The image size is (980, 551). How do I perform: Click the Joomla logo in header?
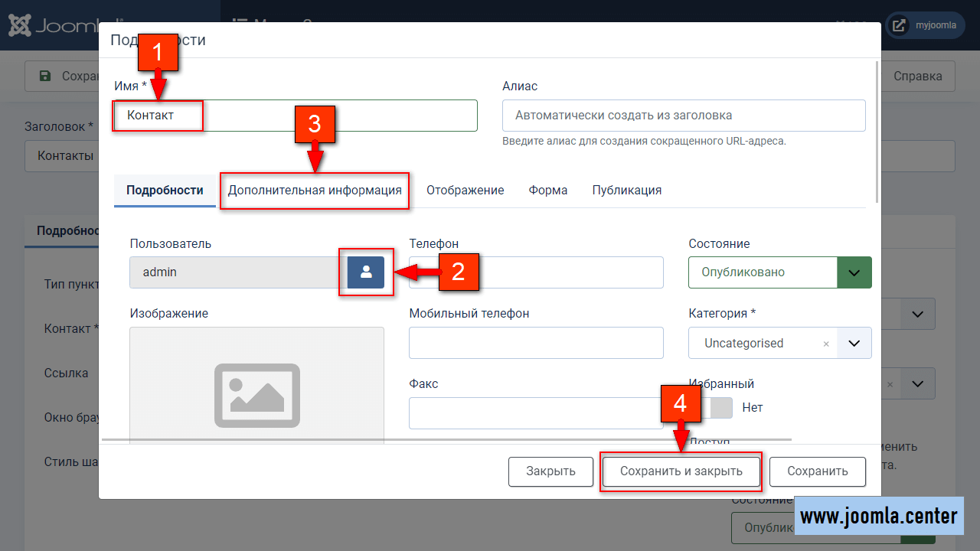(x=54, y=25)
